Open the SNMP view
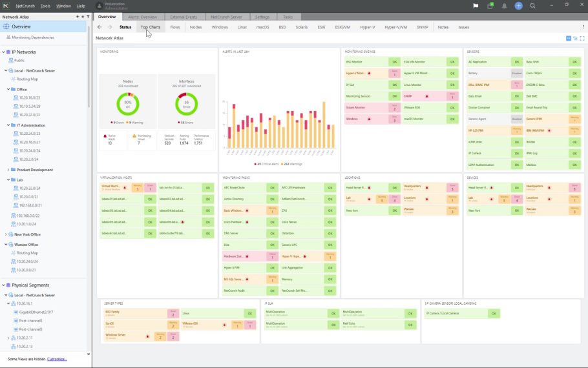Viewport: 588px width, 368px height. pos(423,27)
